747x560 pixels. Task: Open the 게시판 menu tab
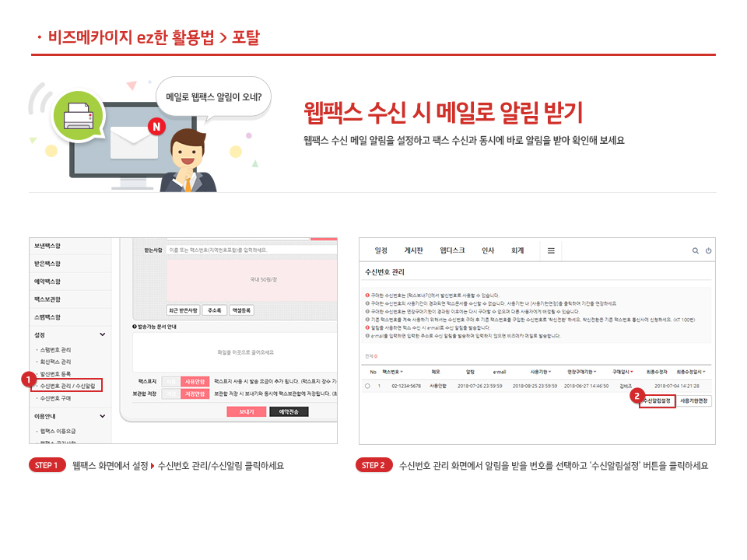click(x=413, y=250)
